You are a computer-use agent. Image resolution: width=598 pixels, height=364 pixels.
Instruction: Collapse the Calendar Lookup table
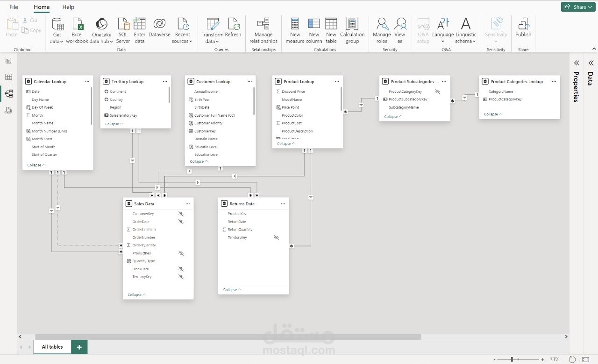36,165
